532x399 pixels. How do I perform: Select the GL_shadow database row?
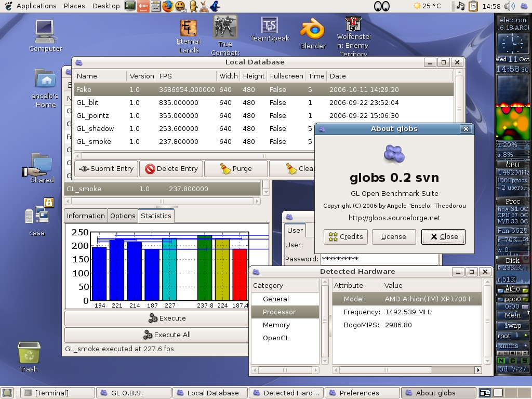[194, 129]
